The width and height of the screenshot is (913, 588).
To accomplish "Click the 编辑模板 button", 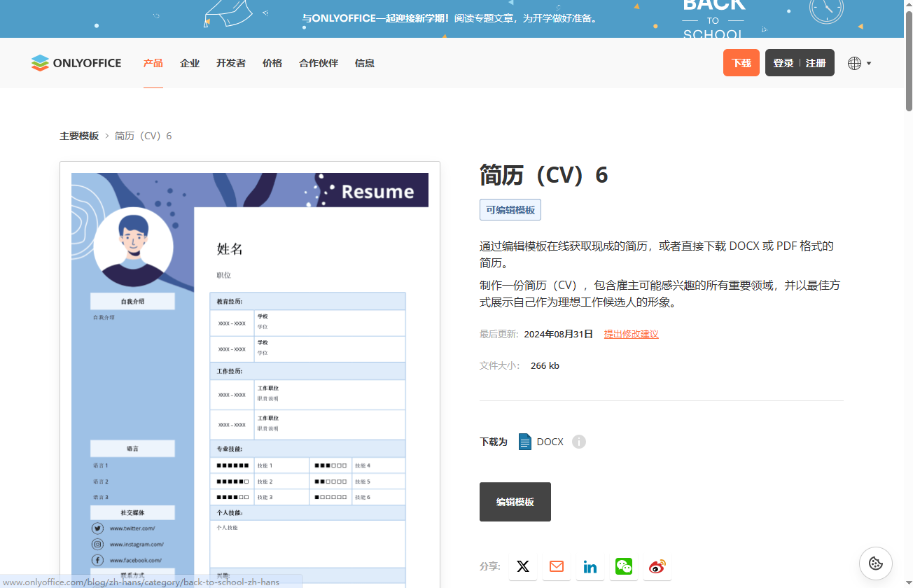I will (x=515, y=502).
